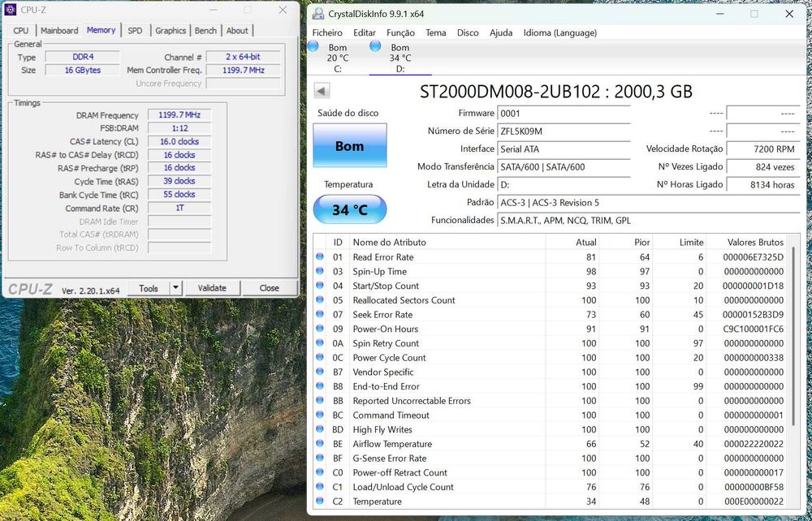Click status dot of C2 Temperature row

click(319, 501)
